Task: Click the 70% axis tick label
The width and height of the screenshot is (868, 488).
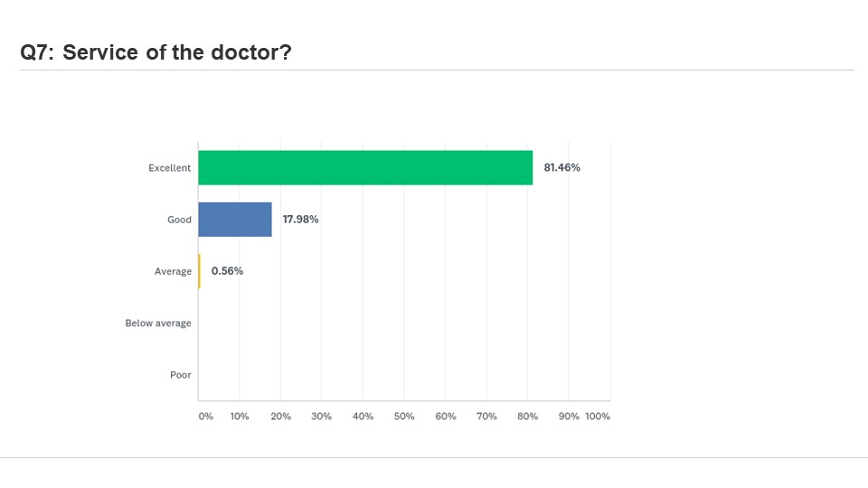Action: (486, 416)
